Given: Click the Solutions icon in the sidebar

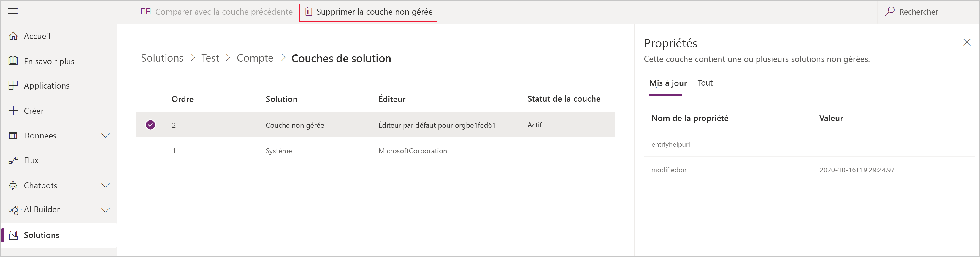Looking at the screenshot, I should tap(14, 235).
